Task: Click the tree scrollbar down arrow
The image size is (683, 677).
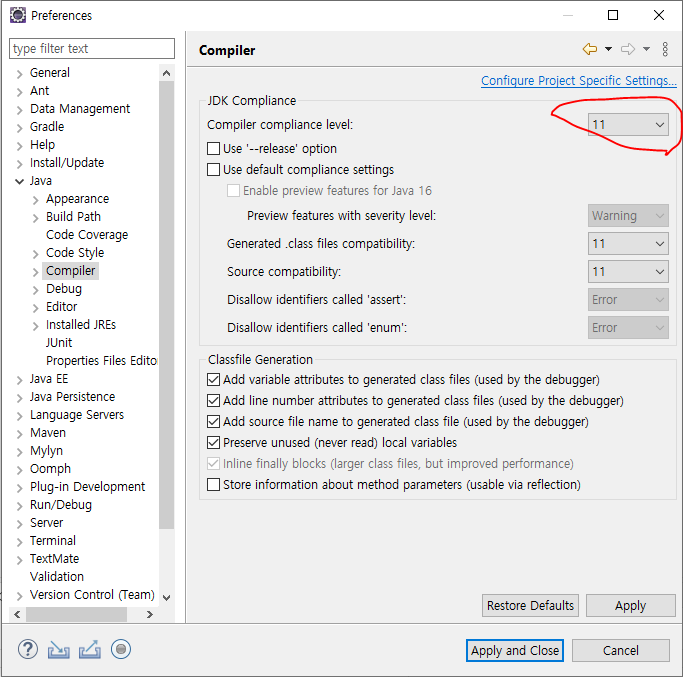Action: click(x=166, y=597)
